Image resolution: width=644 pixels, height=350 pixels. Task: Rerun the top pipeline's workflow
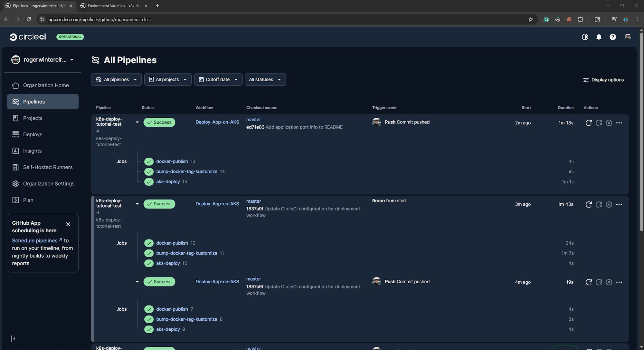(589, 123)
